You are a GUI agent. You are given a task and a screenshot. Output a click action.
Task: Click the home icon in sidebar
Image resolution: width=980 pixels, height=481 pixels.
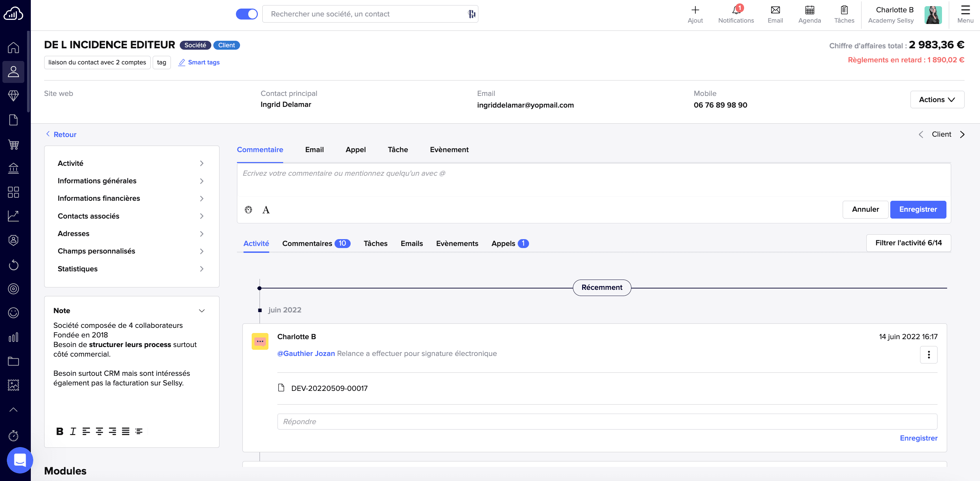tap(13, 48)
